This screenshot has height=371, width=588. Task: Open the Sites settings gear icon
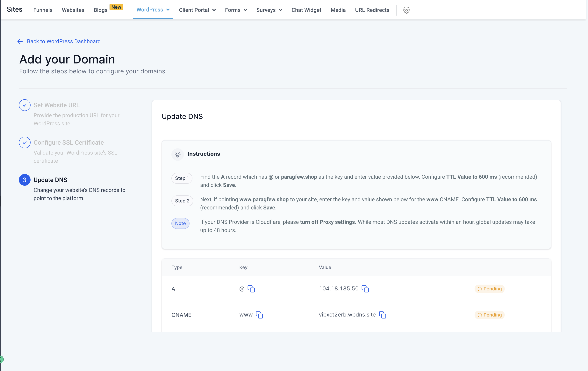pos(406,10)
